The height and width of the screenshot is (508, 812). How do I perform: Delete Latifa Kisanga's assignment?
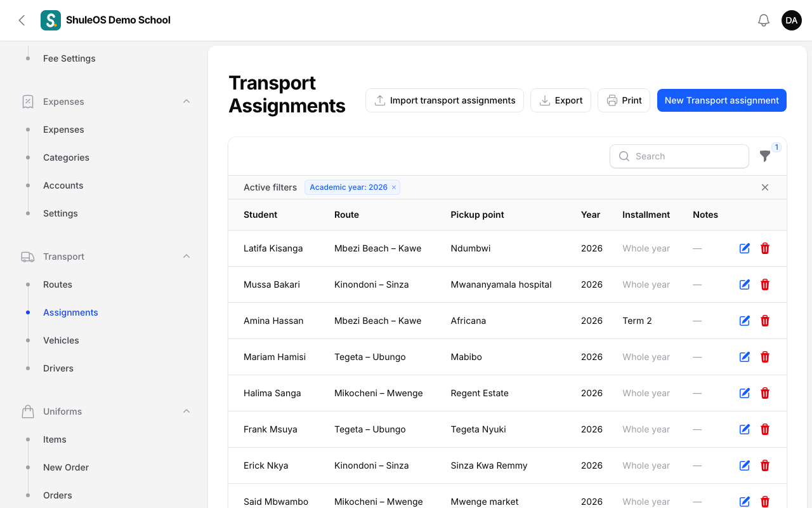pyautogui.click(x=765, y=248)
